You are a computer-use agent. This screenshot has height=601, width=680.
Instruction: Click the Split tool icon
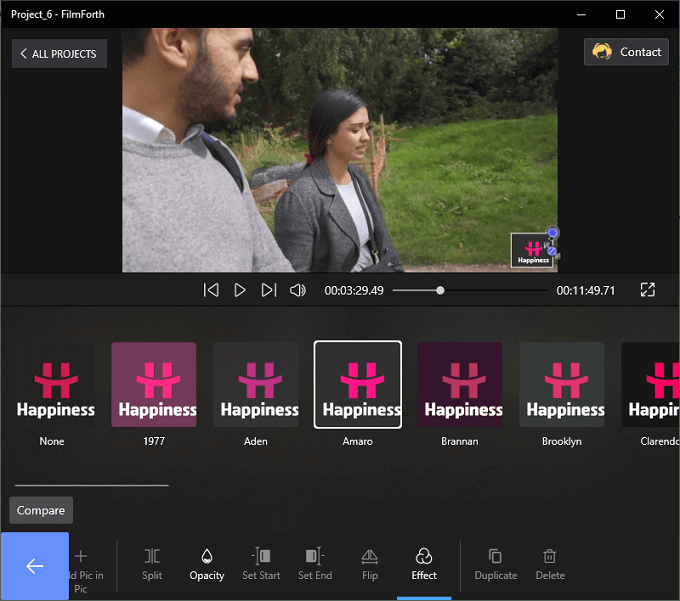152,556
